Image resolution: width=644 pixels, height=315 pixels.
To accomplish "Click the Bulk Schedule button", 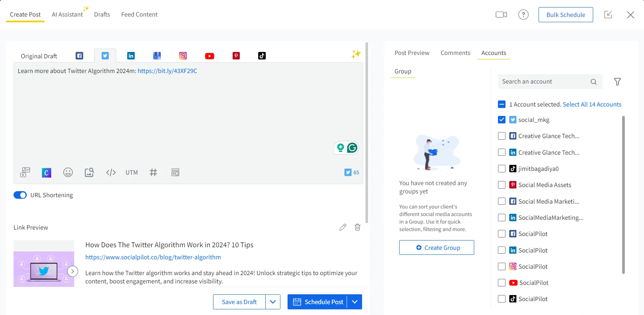I will pyautogui.click(x=566, y=15).
